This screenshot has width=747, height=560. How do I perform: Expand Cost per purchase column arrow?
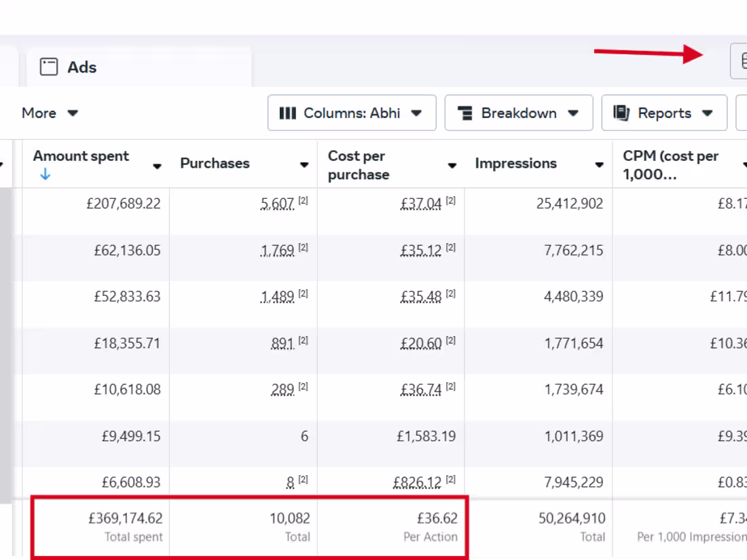tap(452, 166)
